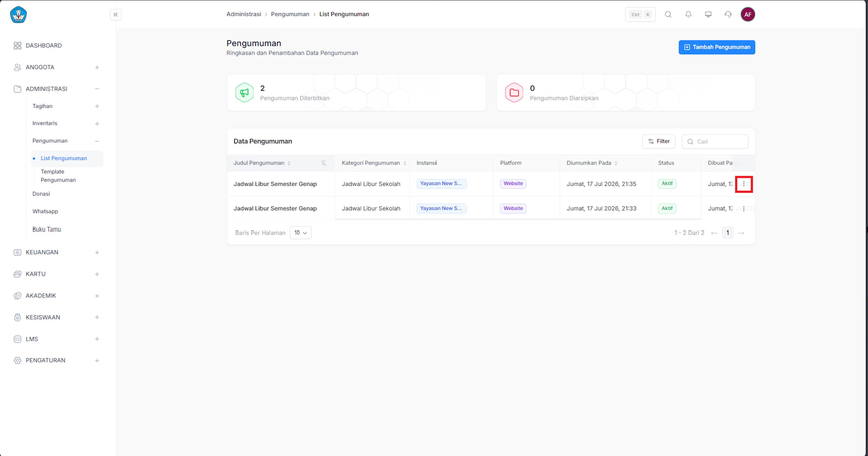Image resolution: width=868 pixels, height=456 pixels.
Task: Click the Website badge in 21:33 row
Action: [x=513, y=209]
